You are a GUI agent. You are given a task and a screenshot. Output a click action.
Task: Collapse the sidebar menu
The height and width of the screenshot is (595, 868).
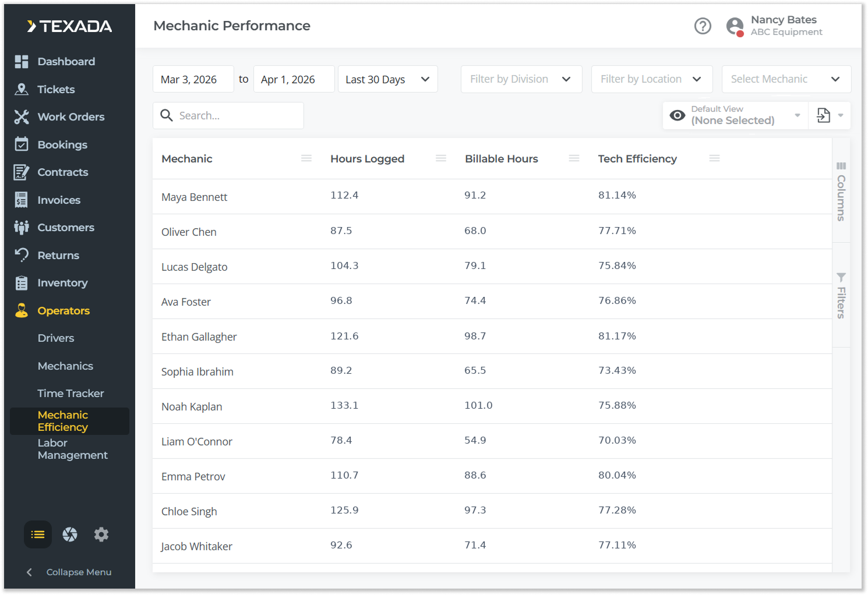click(69, 572)
